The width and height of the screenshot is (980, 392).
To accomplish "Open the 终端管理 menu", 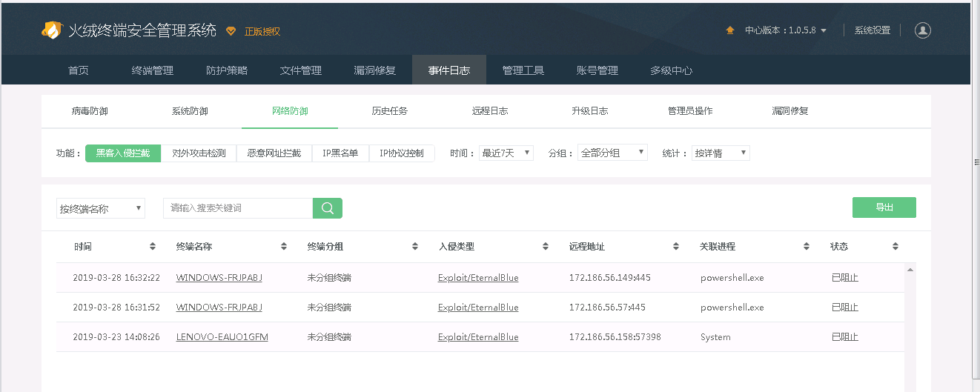I will point(153,70).
